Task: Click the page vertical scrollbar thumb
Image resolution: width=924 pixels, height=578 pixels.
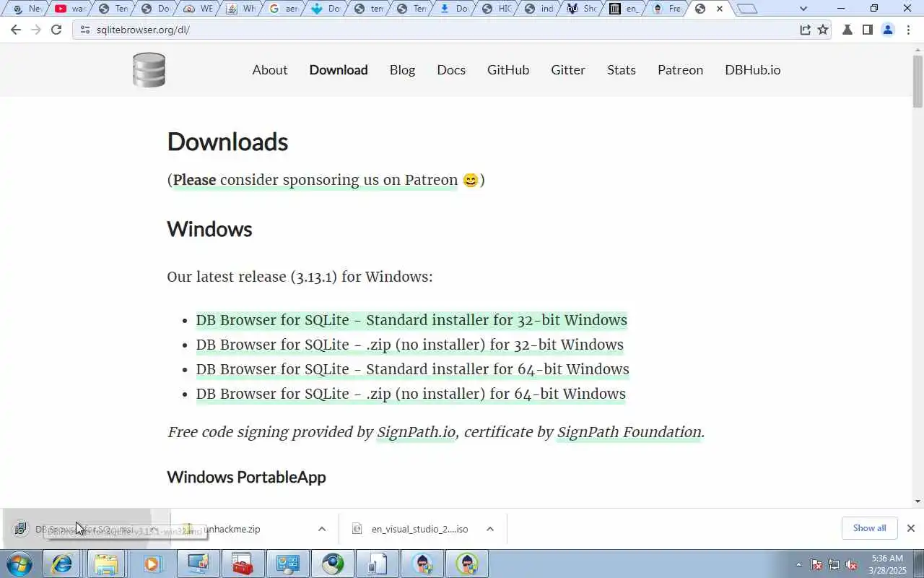Action: pos(918,81)
